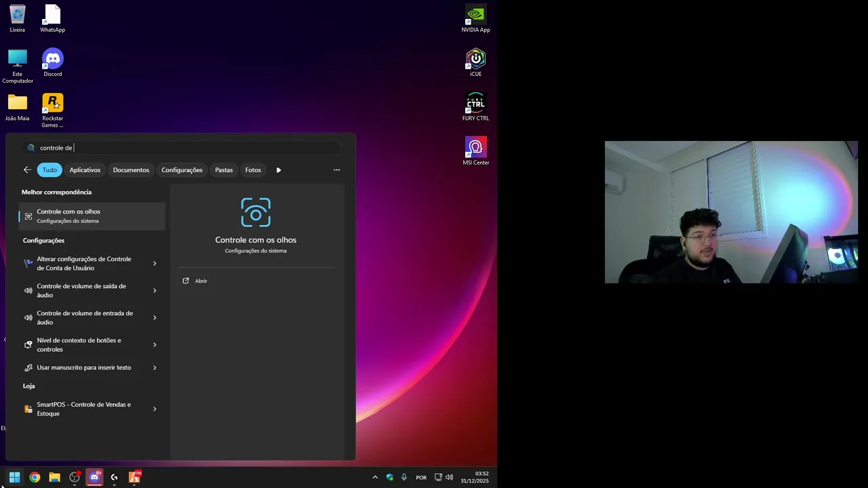Viewport: 868px width, 488px height.
Task: Open the volume speaker tray icon
Action: [x=449, y=477]
